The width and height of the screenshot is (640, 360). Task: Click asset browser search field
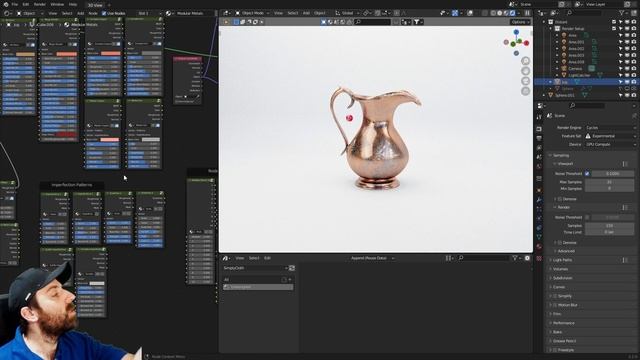coord(484,258)
